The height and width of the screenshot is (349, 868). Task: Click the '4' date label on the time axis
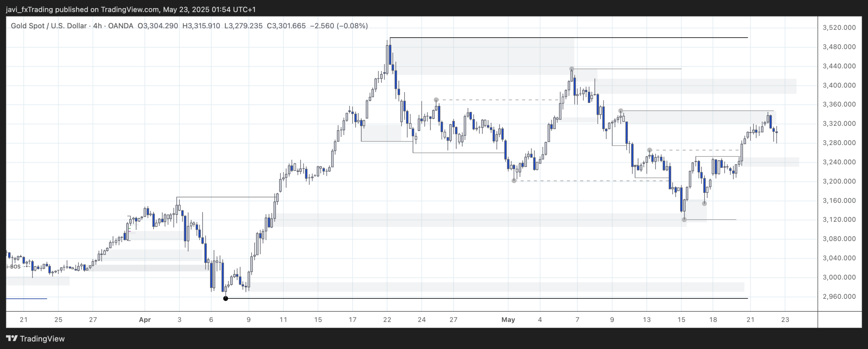pyautogui.click(x=540, y=320)
